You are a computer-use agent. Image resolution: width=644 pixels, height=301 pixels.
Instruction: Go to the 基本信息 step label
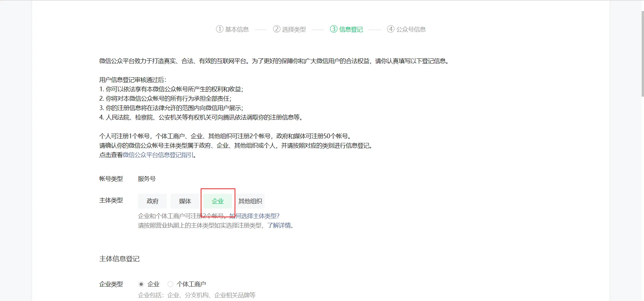coord(237,30)
